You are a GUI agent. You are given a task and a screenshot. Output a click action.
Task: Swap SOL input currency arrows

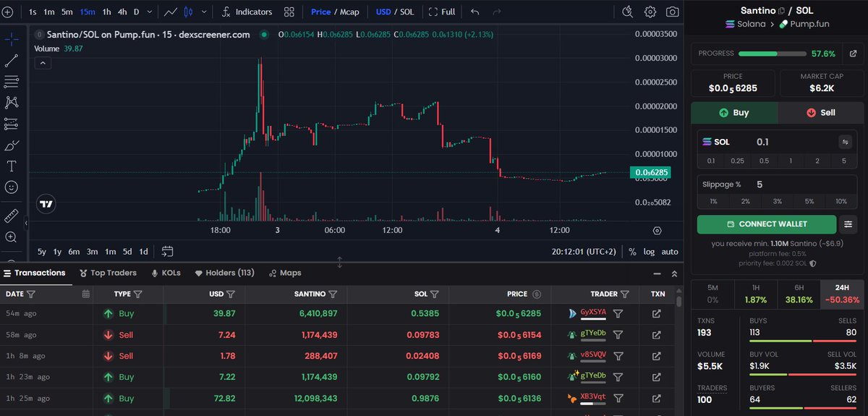[x=845, y=142]
